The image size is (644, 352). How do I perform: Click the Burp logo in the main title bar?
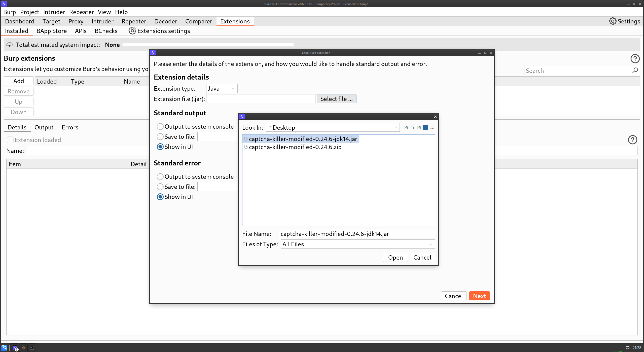4,4
